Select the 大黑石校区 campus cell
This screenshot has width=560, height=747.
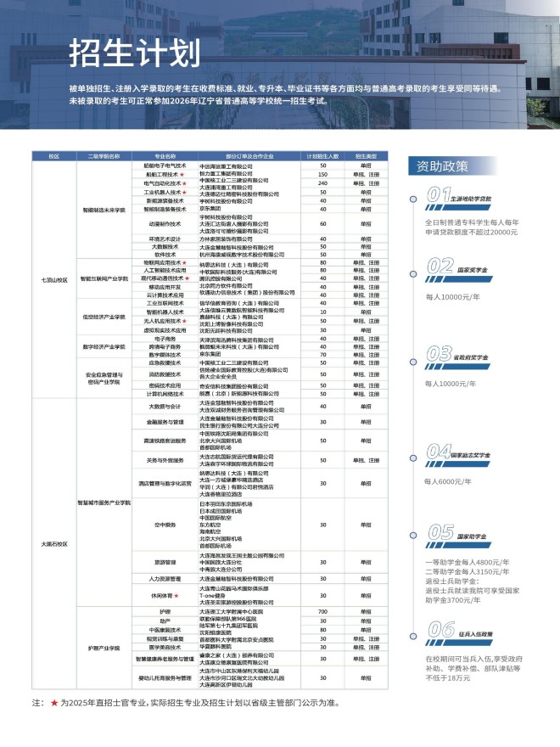(x=53, y=542)
